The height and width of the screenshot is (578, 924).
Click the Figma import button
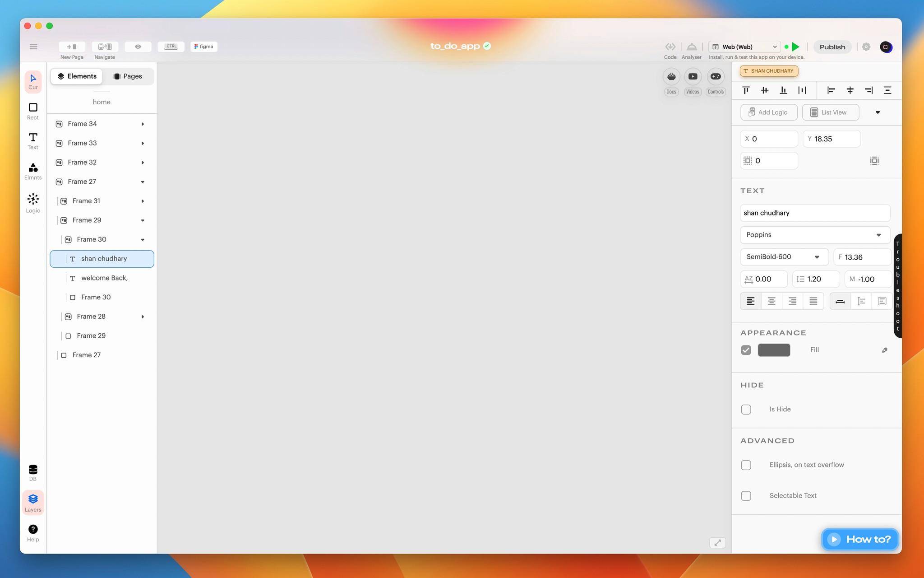[204, 47]
